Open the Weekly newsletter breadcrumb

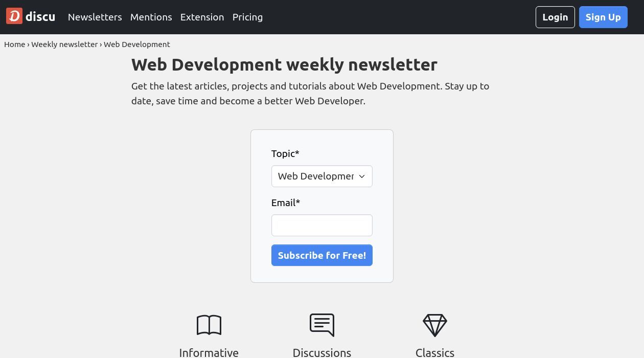64,44
